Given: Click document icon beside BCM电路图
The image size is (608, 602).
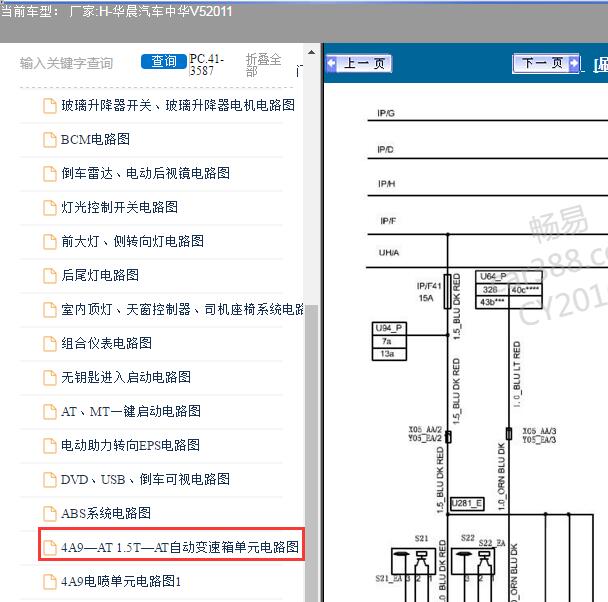Looking at the screenshot, I should tap(50, 140).
